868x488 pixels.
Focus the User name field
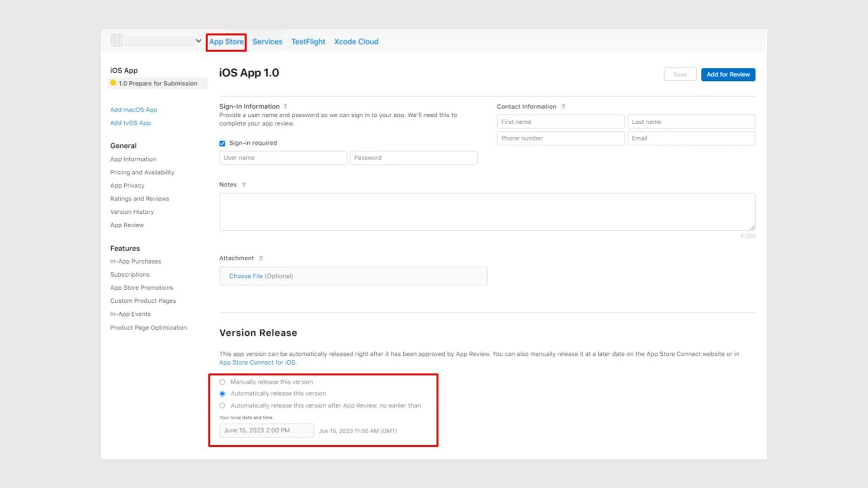[283, 158]
